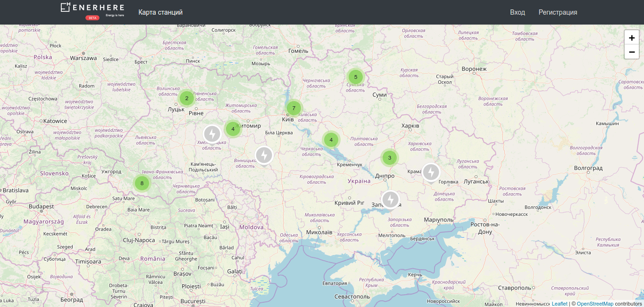Click the Timișoara city label
The image size is (644, 307).
click(88, 261)
